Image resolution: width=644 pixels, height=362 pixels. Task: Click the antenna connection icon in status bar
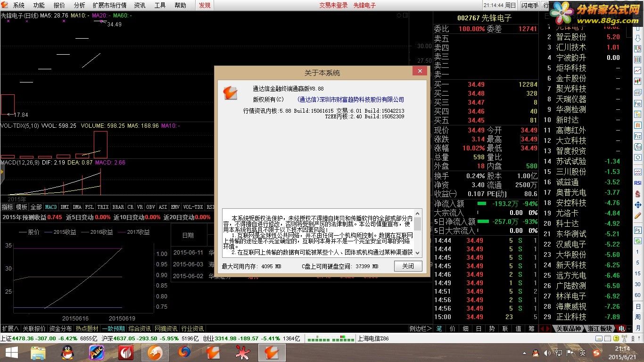pos(624,338)
